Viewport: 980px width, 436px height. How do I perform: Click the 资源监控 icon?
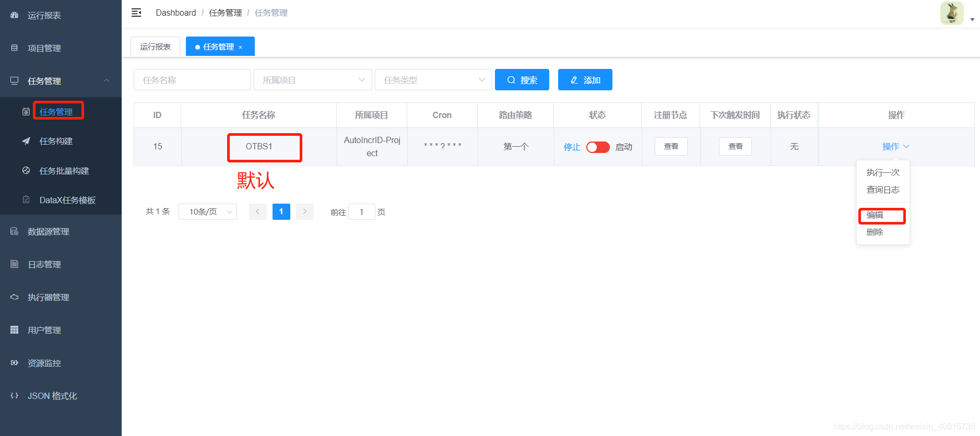[15, 363]
